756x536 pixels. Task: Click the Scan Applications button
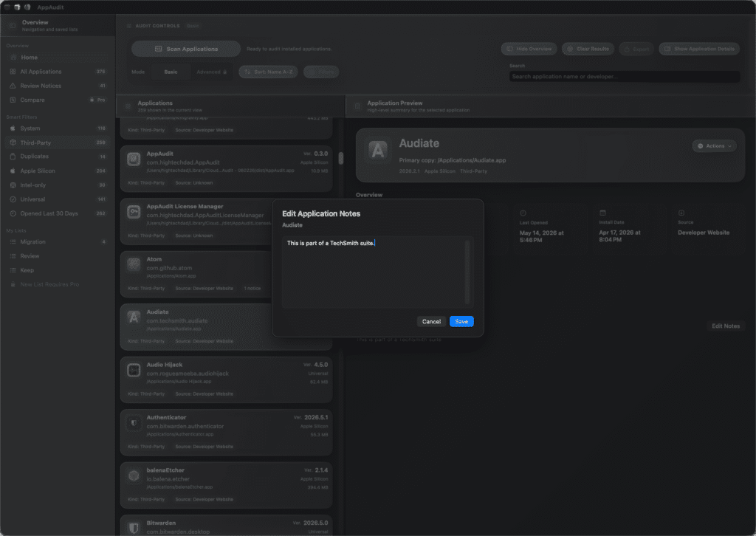click(186, 49)
